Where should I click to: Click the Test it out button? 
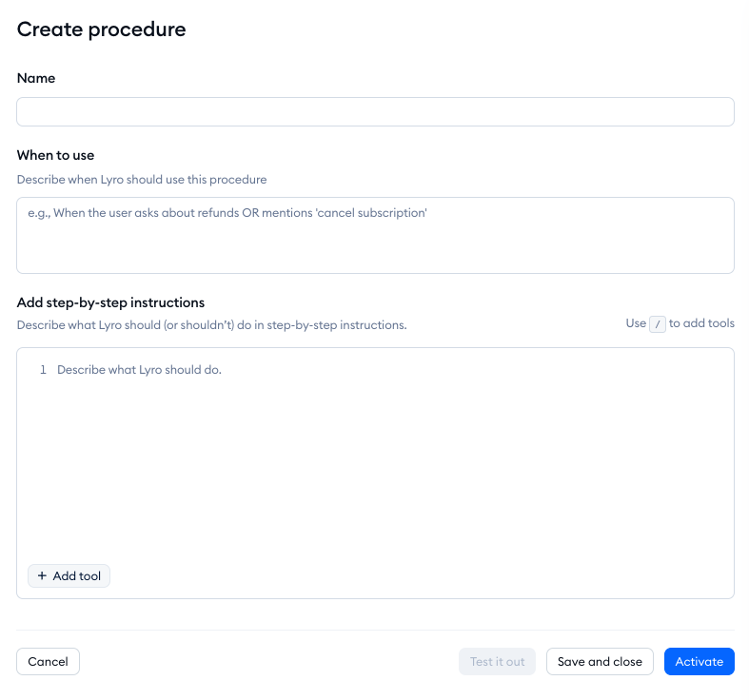click(x=497, y=661)
